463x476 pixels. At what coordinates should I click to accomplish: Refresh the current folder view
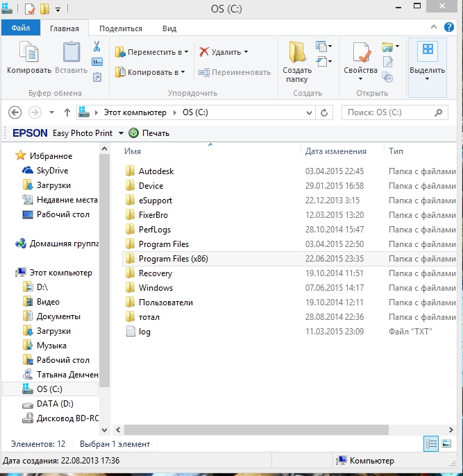[324, 112]
